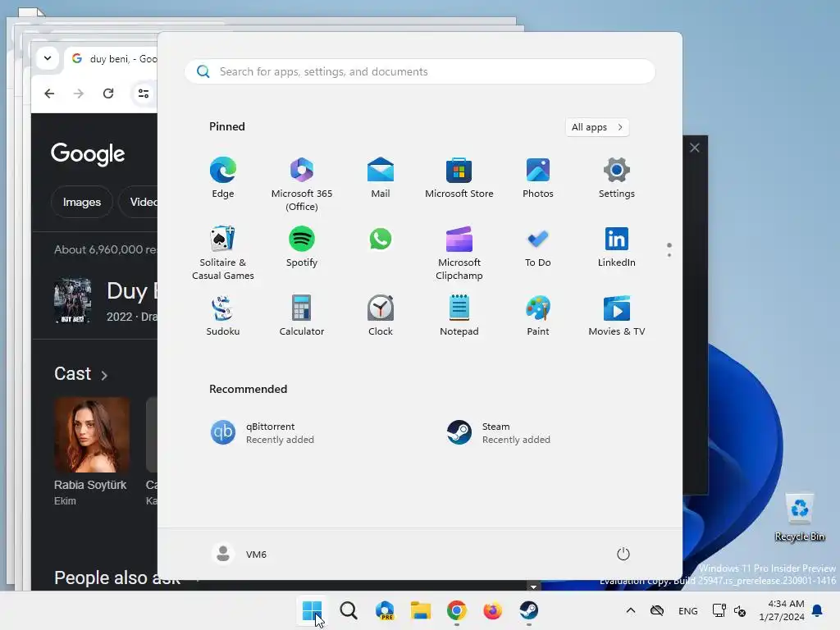Open the Mail app
The height and width of the screenshot is (630, 840).
click(381, 178)
